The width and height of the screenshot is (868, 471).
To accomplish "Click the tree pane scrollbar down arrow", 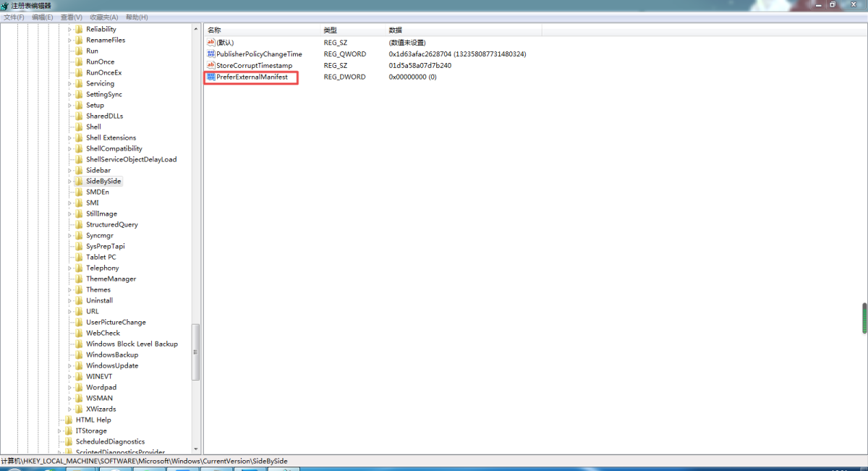I will click(x=195, y=449).
